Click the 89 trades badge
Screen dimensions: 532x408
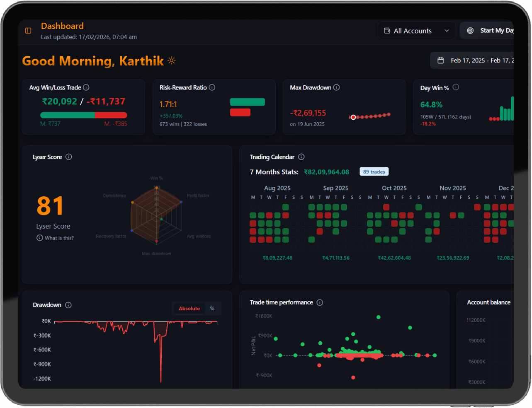point(374,171)
